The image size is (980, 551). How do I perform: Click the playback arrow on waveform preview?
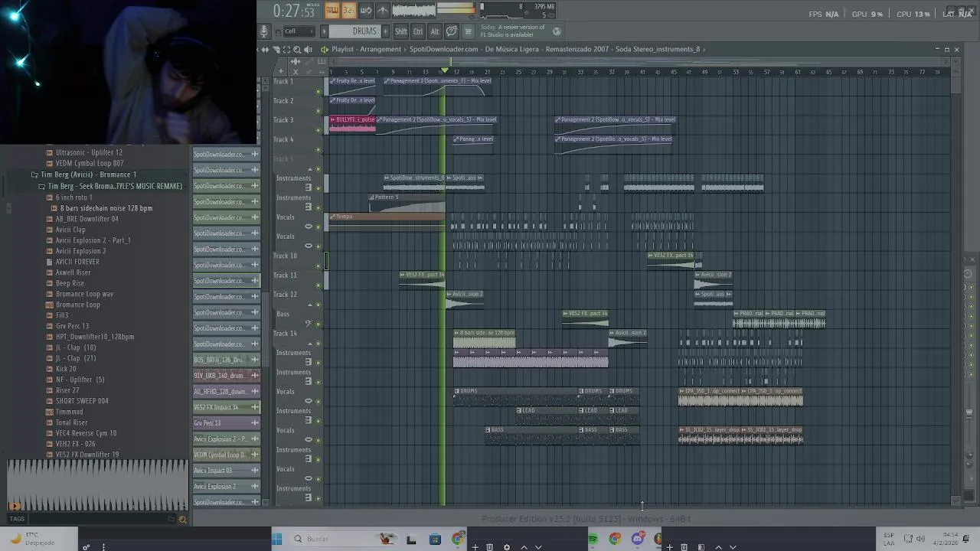coord(14,506)
